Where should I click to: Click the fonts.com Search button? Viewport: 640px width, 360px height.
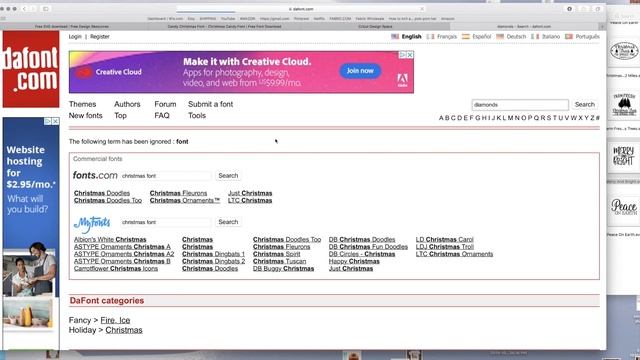point(228,176)
